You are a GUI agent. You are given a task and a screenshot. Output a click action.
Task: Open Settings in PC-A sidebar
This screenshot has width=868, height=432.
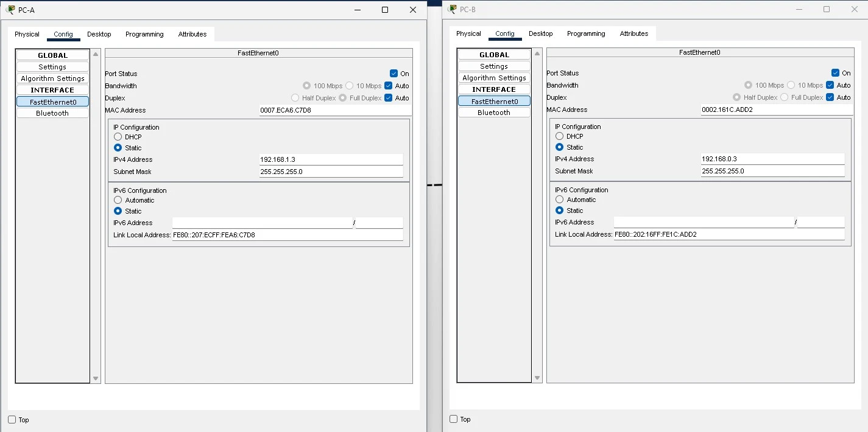coord(52,67)
